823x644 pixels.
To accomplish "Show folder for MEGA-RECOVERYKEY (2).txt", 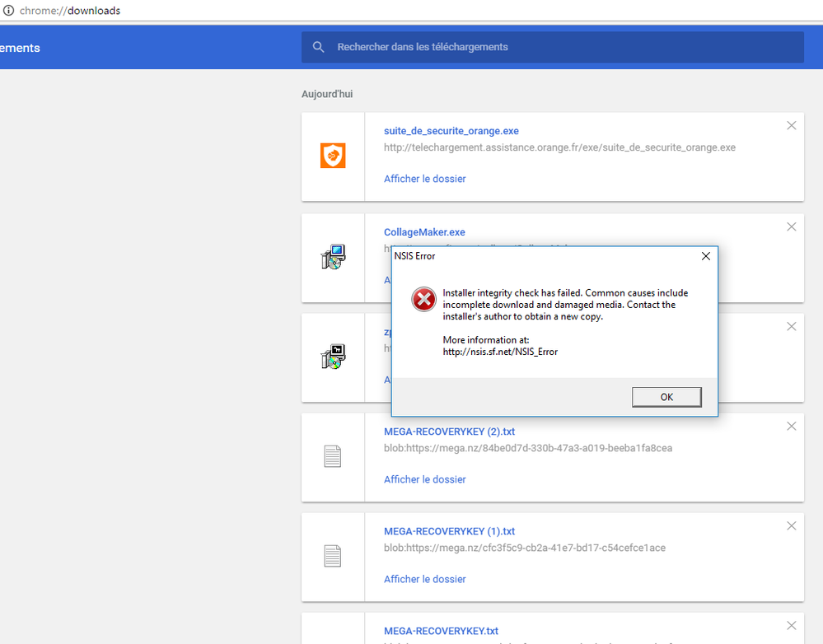I will coord(424,479).
